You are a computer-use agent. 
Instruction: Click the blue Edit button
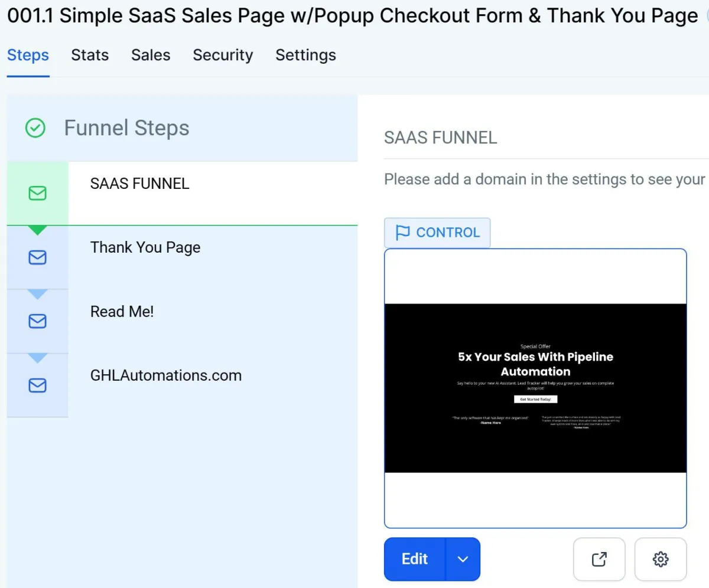[x=415, y=559]
